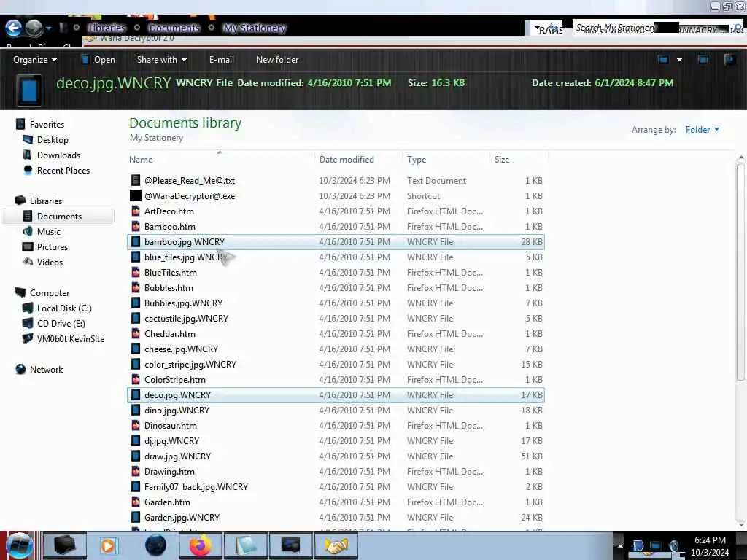Select file color_stripe.jpg.WNCRY

point(336,365)
